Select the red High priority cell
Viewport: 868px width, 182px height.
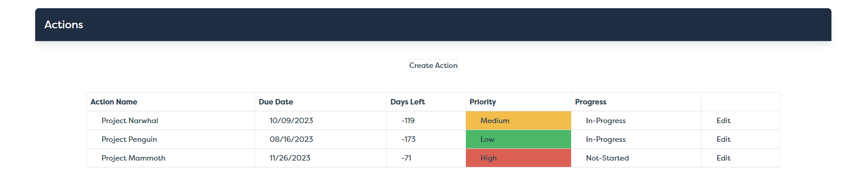tap(519, 158)
